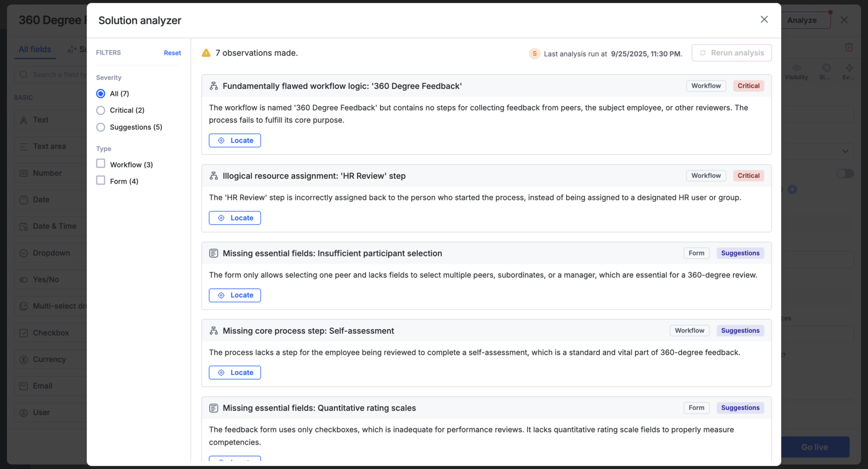Locate the 'HR Review' step issue
The height and width of the screenshot is (469, 868).
pyautogui.click(x=235, y=218)
